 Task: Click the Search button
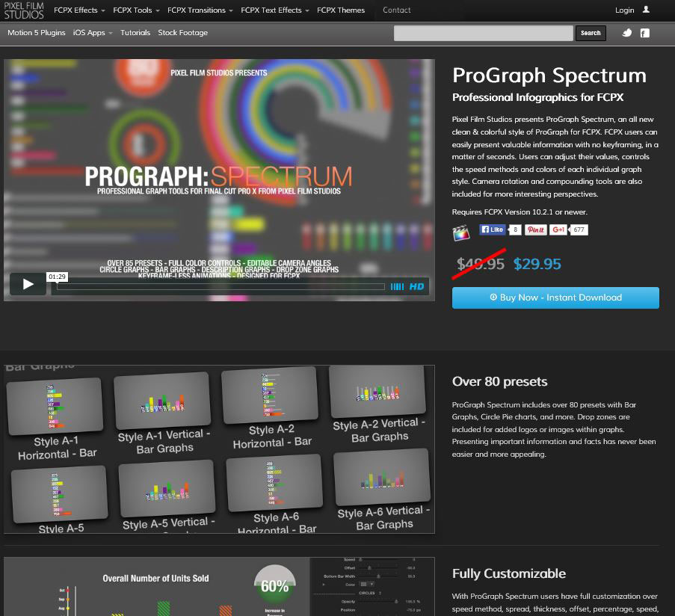point(591,33)
